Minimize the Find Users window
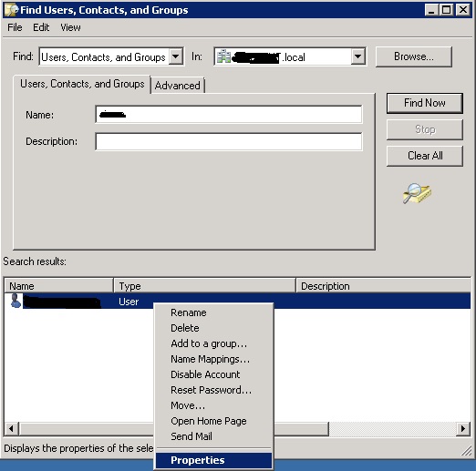The width and height of the screenshot is (476, 471). 431,10
